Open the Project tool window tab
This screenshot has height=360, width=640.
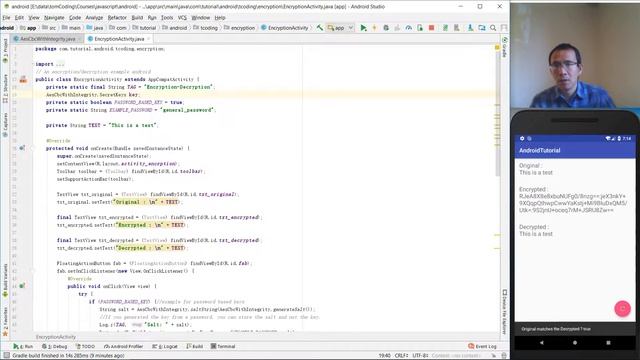tap(5, 50)
